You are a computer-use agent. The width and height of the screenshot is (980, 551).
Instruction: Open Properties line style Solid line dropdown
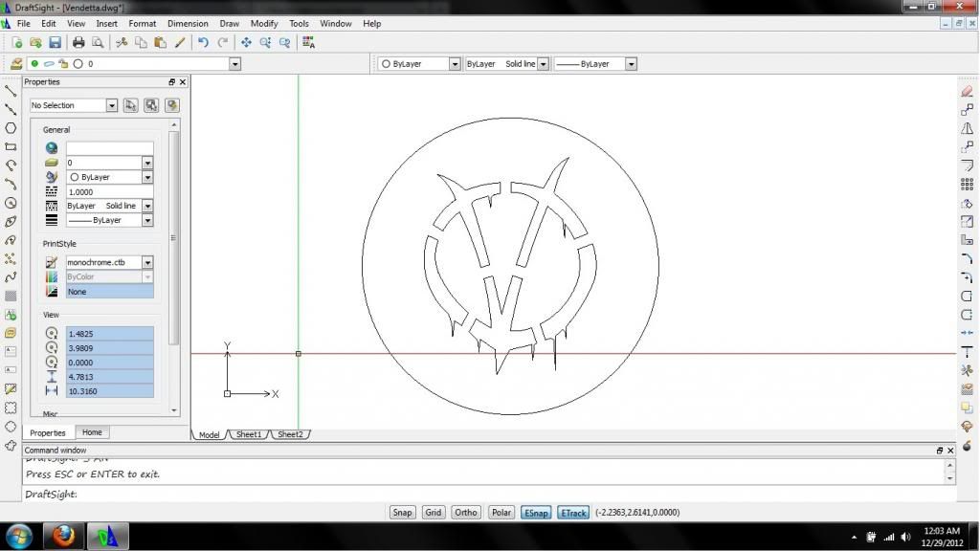coord(147,206)
